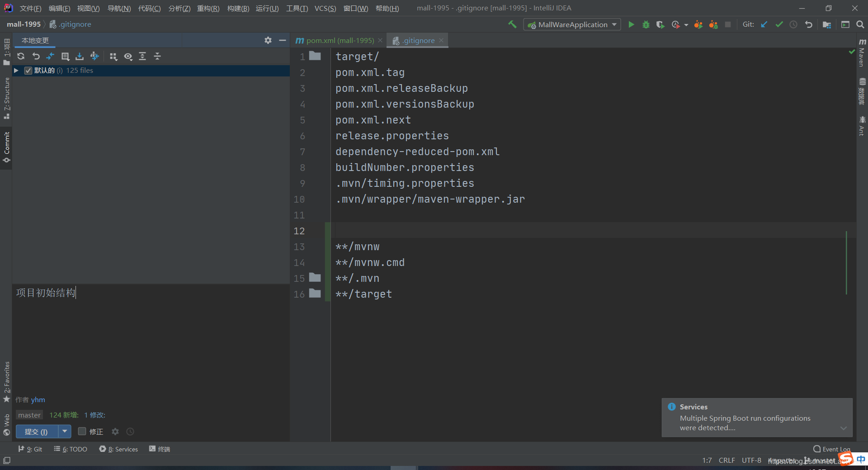Screen dimensions: 868x470
Task: Open the Structure side tab
Action: [7, 98]
